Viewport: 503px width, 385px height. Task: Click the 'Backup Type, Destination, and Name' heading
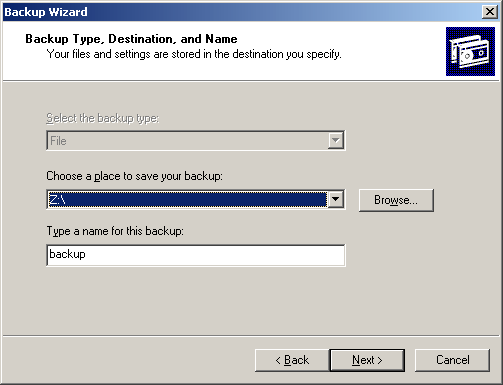point(131,39)
